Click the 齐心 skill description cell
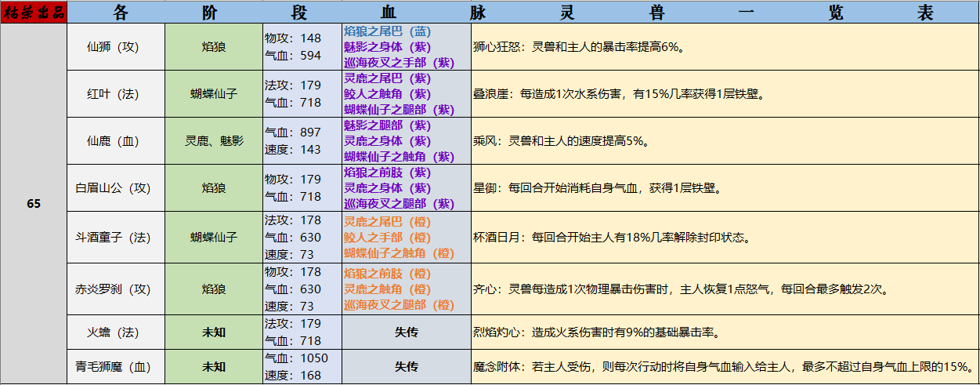The image size is (980, 385). click(x=724, y=289)
